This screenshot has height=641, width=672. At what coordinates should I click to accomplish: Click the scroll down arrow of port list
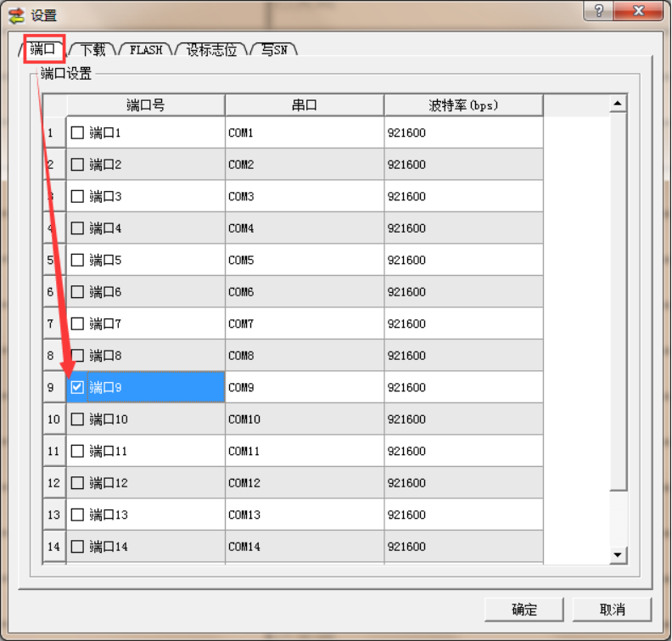pyautogui.click(x=619, y=554)
